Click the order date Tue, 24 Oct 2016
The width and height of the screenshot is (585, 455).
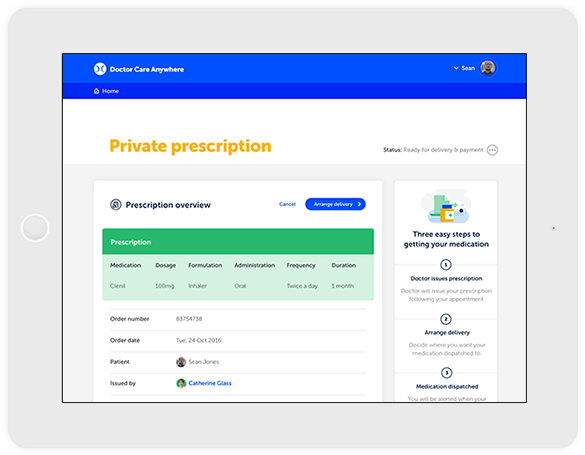[198, 340]
